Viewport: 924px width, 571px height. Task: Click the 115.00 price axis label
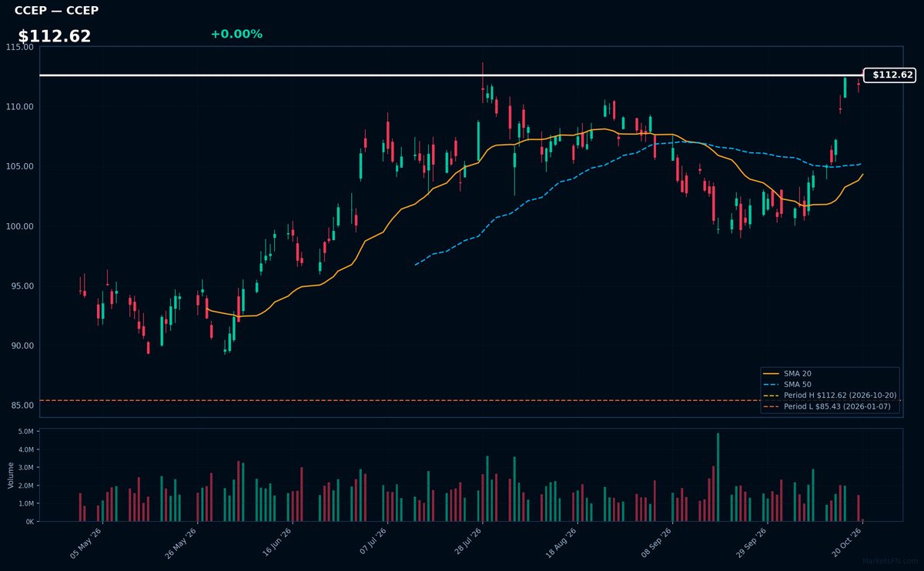pyautogui.click(x=19, y=47)
